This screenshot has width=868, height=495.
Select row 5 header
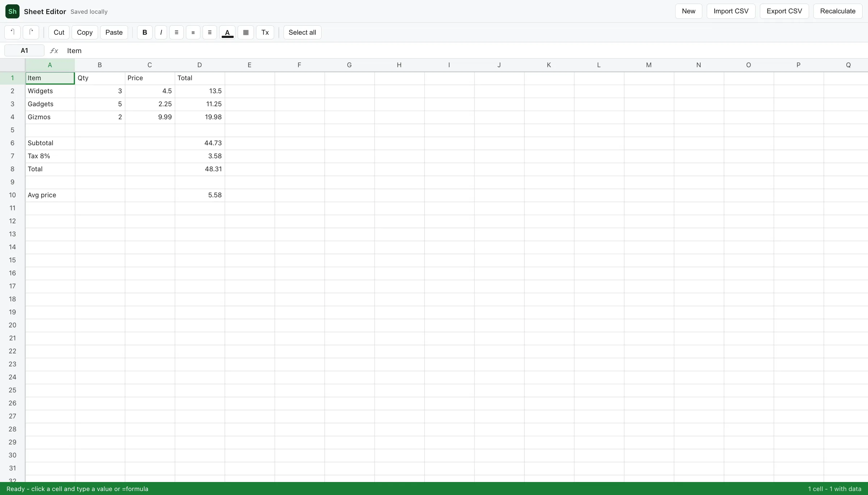click(x=12, y=130)
